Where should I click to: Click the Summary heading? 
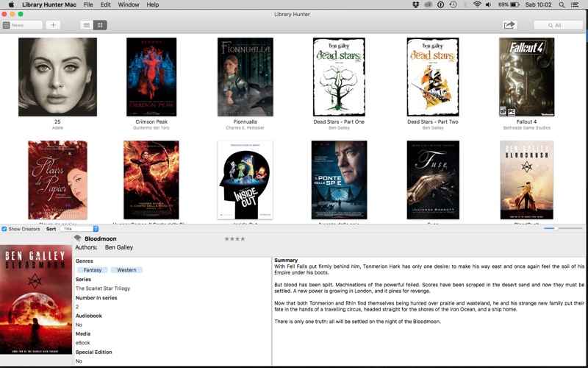[x=286, y=261]
